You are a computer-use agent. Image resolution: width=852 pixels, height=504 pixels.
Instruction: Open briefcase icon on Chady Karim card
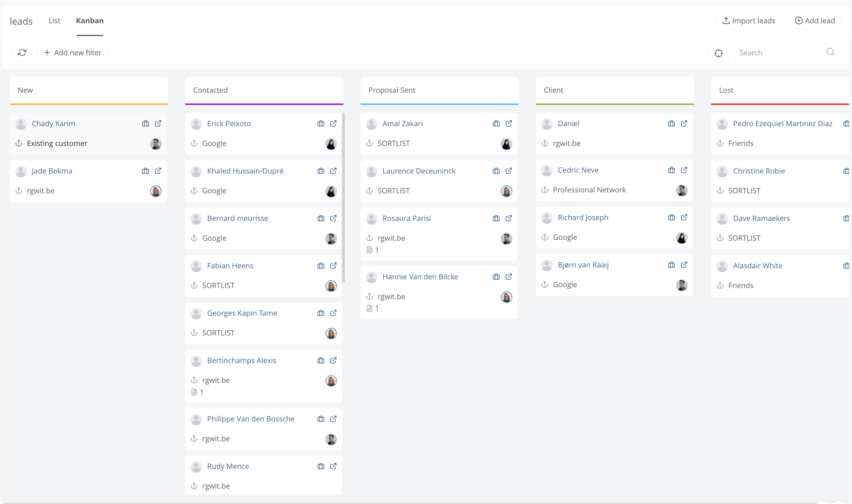point(145,123)
